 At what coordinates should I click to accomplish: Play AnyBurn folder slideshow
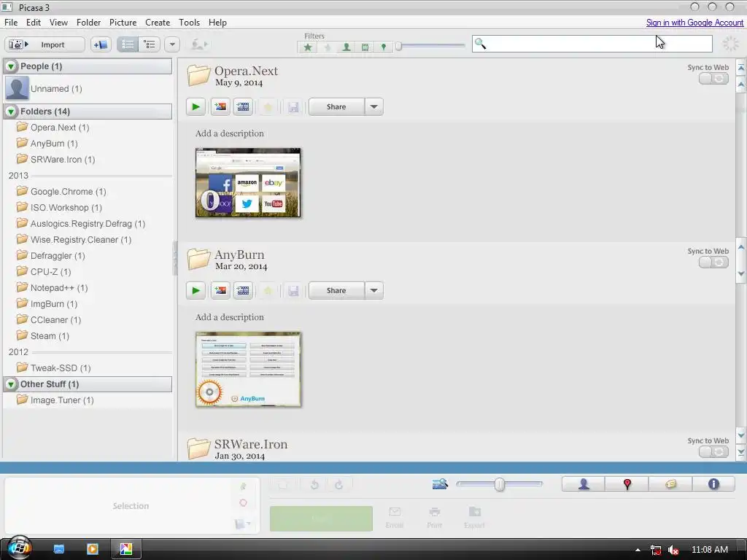[196, 290]
